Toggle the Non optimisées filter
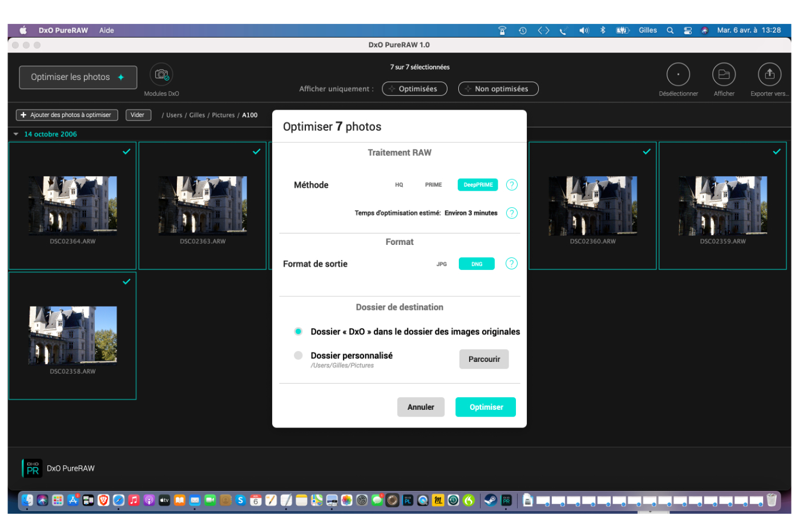 point(498,89)
